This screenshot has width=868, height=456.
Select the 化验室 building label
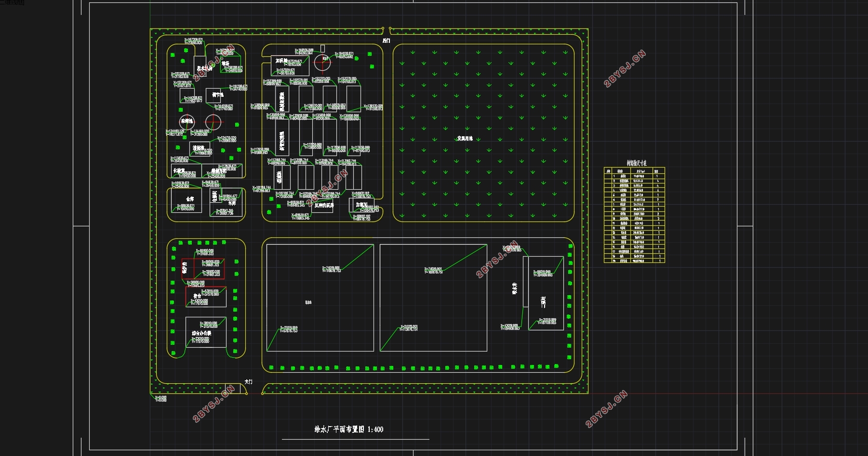(x=179, y=170)
